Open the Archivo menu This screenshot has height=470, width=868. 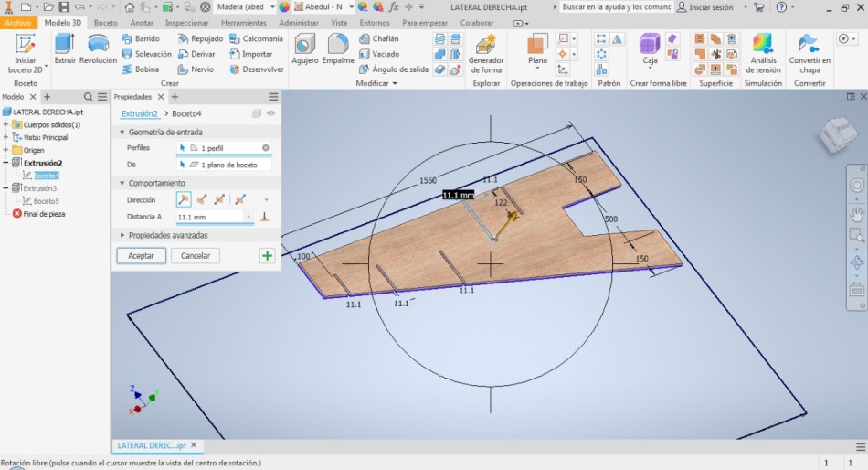17,23
